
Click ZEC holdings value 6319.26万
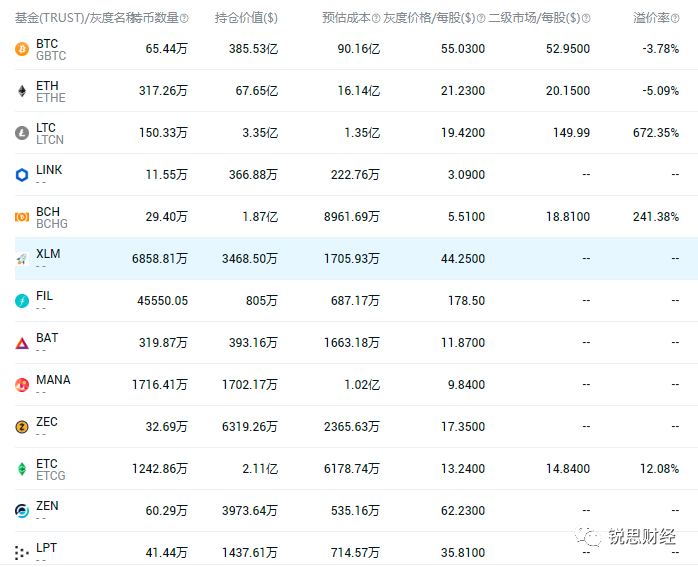coord(250,427)
